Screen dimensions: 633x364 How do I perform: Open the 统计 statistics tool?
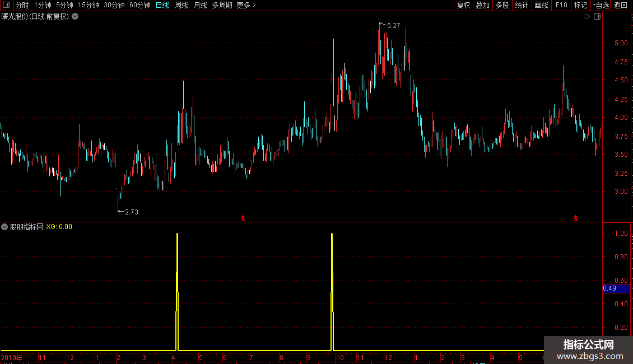click(522, 5)
